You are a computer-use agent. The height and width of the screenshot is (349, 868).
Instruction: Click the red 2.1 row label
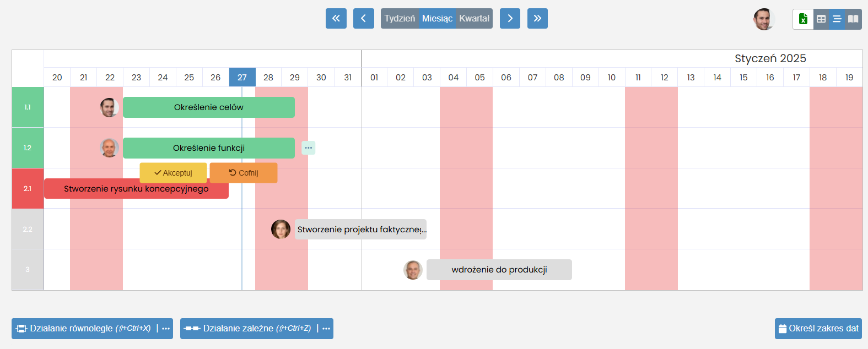tap(28, 188)
